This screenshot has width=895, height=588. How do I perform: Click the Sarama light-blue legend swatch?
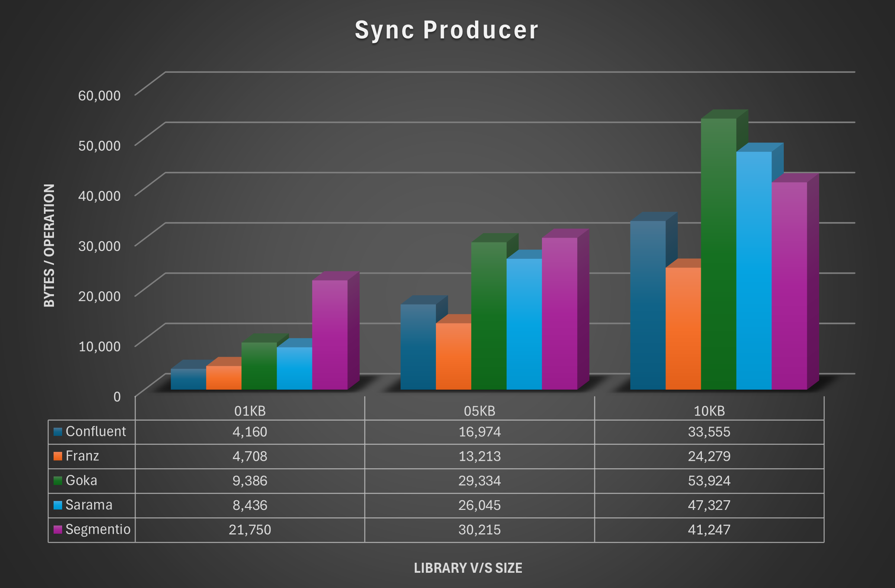[x=58, y=505]
